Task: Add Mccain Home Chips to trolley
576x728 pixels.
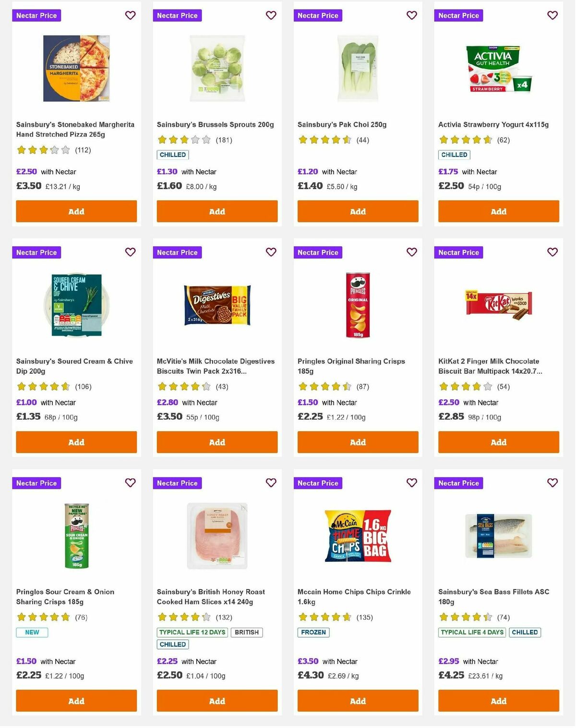Action: point(358,701)
